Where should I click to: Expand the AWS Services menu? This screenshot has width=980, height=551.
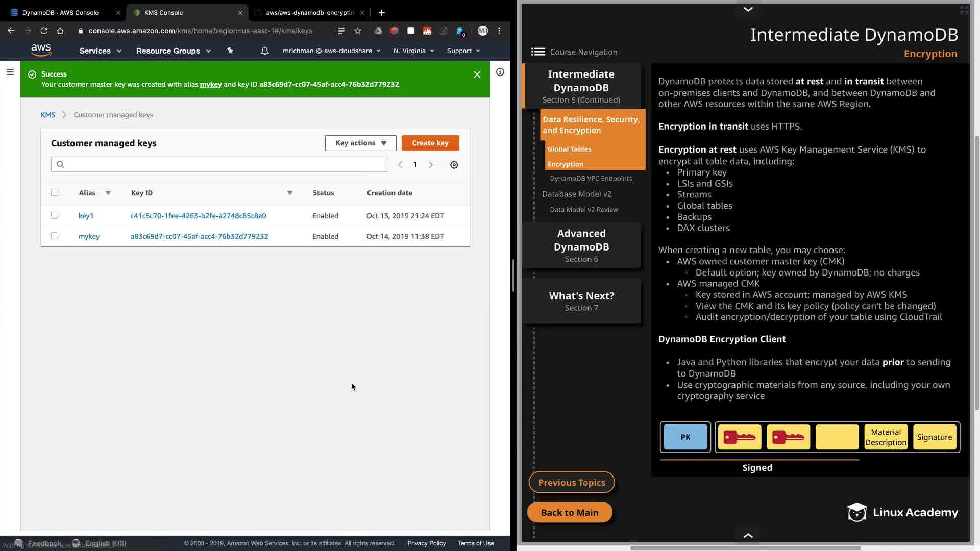[x=100, y=51]
